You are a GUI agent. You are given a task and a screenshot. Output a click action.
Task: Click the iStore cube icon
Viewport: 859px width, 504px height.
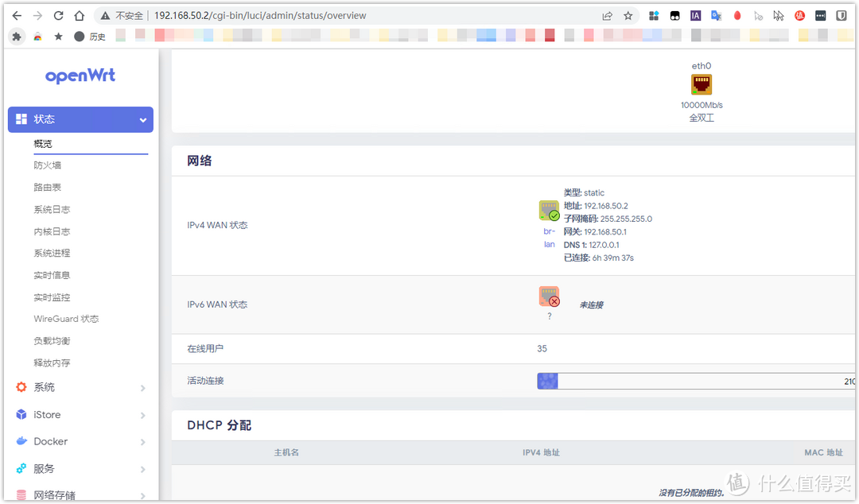coord(21,415)
